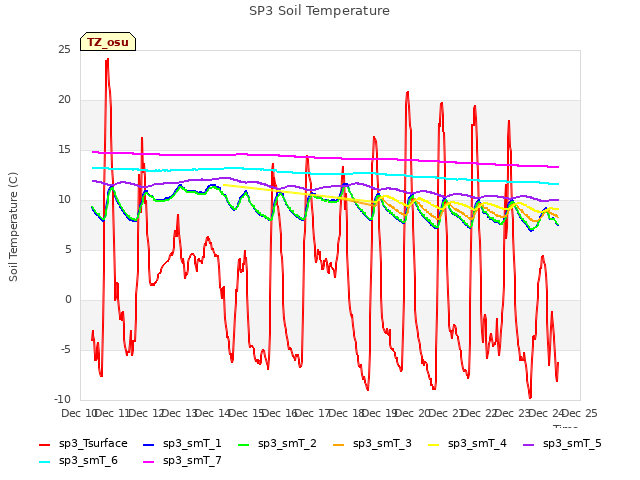Click the 15 y-axis tick label
The height and width of the screenshot is (480, 640).
64,150
